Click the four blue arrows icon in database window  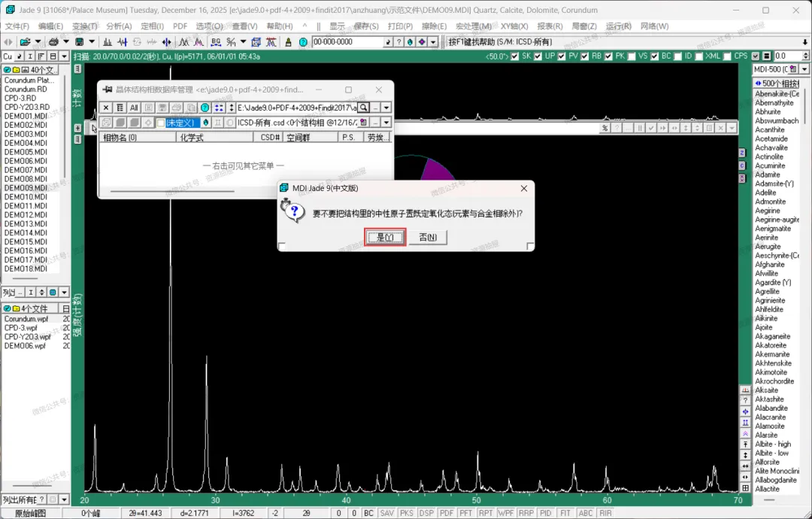click(x=219, y=108)
